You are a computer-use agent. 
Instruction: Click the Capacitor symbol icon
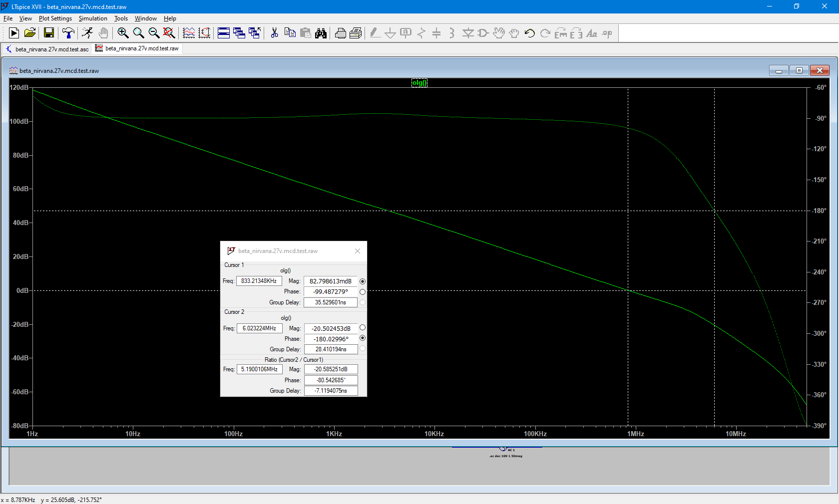point(436,33)
